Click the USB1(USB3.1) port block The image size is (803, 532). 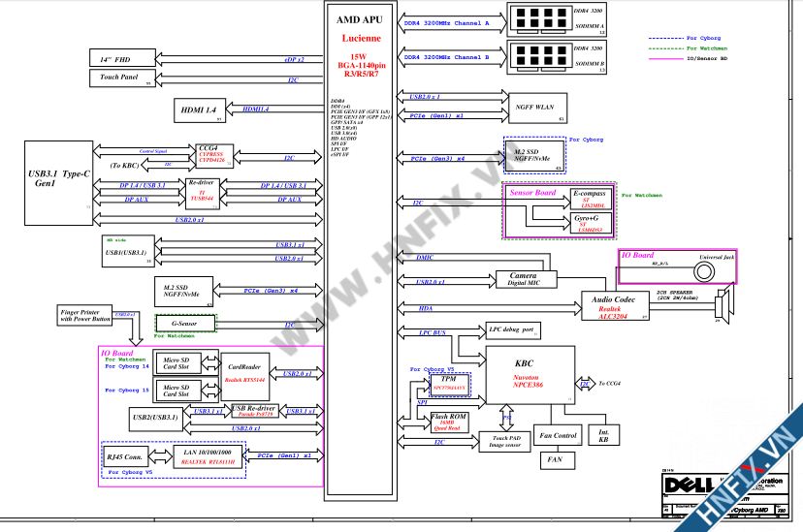coord(128,251)
